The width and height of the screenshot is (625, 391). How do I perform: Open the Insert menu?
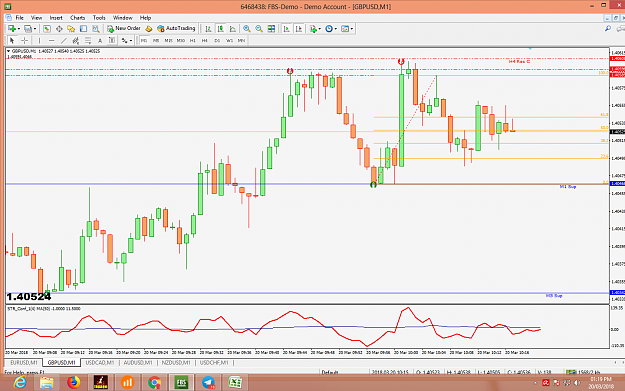56,18
